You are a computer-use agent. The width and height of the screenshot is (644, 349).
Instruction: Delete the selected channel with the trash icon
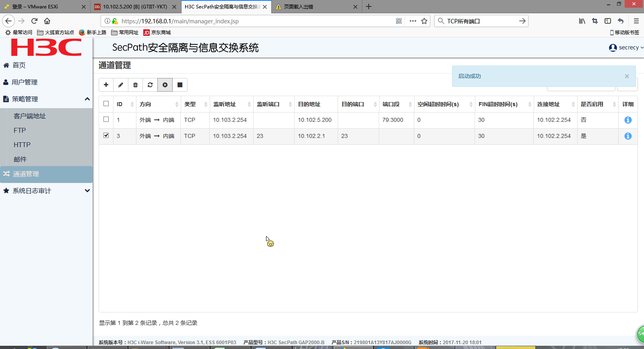coord(136,85)
